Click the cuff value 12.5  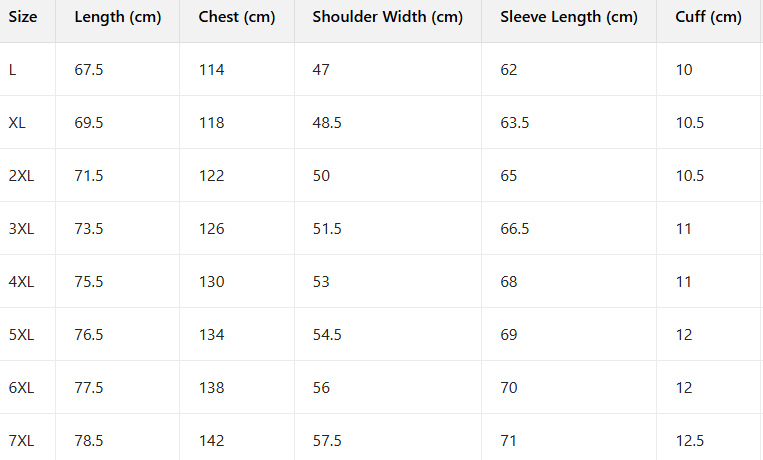click(x=690, y=441)
